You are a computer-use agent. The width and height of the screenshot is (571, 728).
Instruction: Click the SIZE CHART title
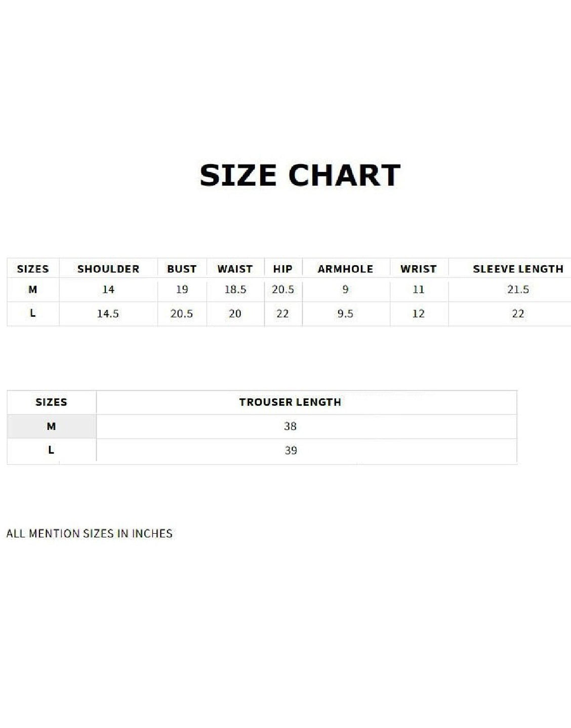pos(300,175)
